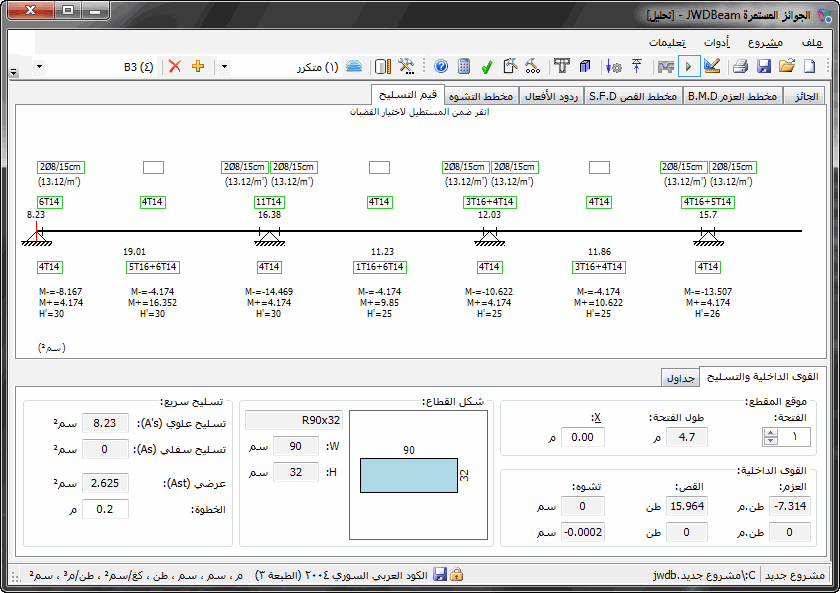Open the ملف menu
The width and height of the screenshot is (840, 593).
coord(811,42)
